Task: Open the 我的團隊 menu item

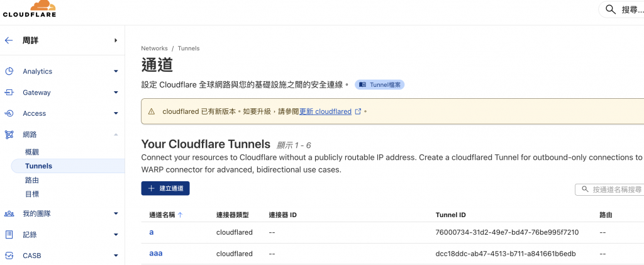Action: tap(36, 213)
